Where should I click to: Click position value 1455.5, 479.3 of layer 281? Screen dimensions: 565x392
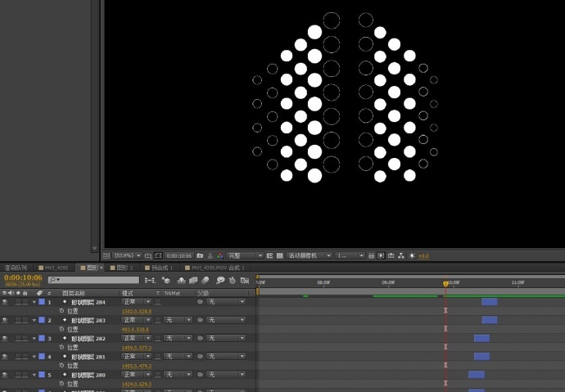click(x=136, y=366)
